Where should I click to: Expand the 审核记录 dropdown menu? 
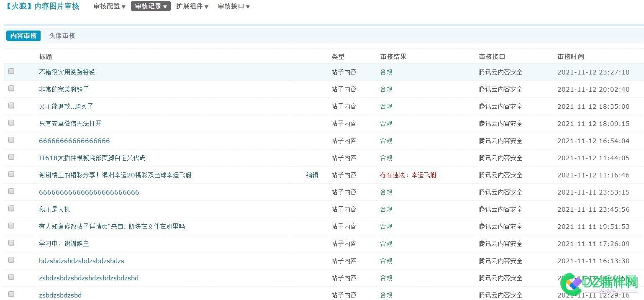tap(151, 6)
